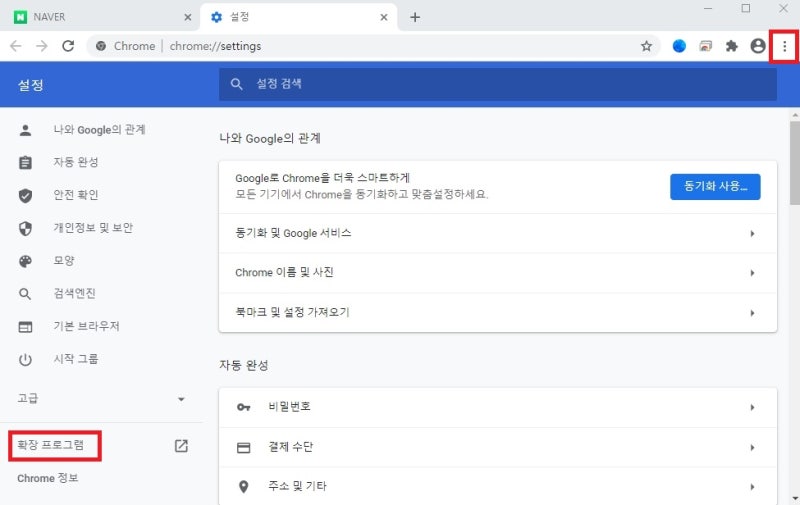Image resolution: width=800 pixels, height=505 pixels.
Task: Open a new tab with the plus button
Action: [x=415, y=17]
